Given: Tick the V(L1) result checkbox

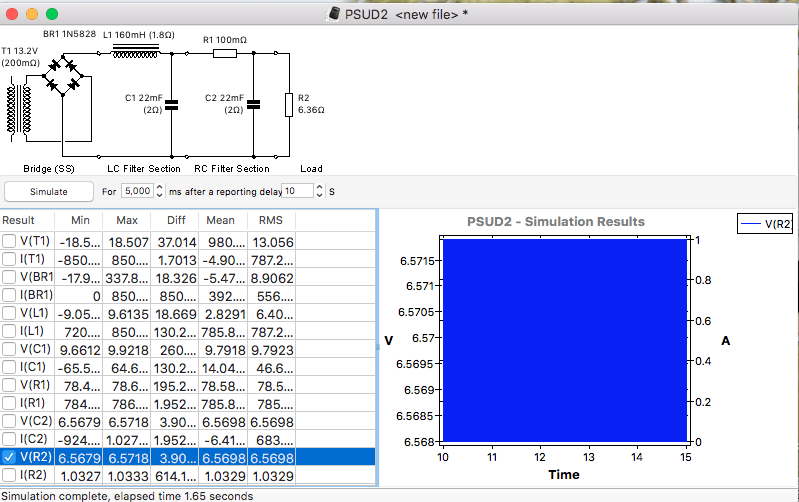Looking at the screenshot, I should tap(9, 313).
